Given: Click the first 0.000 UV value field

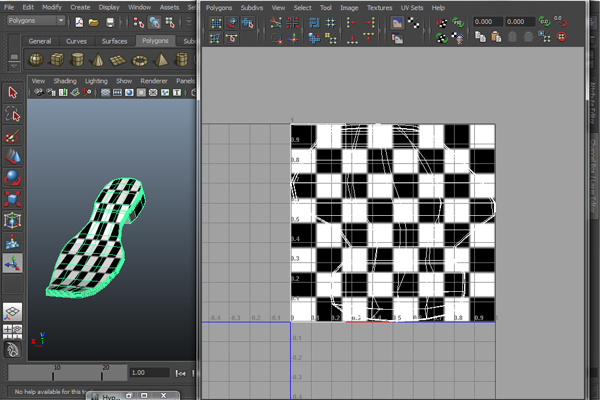Looking at the screenshot, I should click(x=488, y=22).
